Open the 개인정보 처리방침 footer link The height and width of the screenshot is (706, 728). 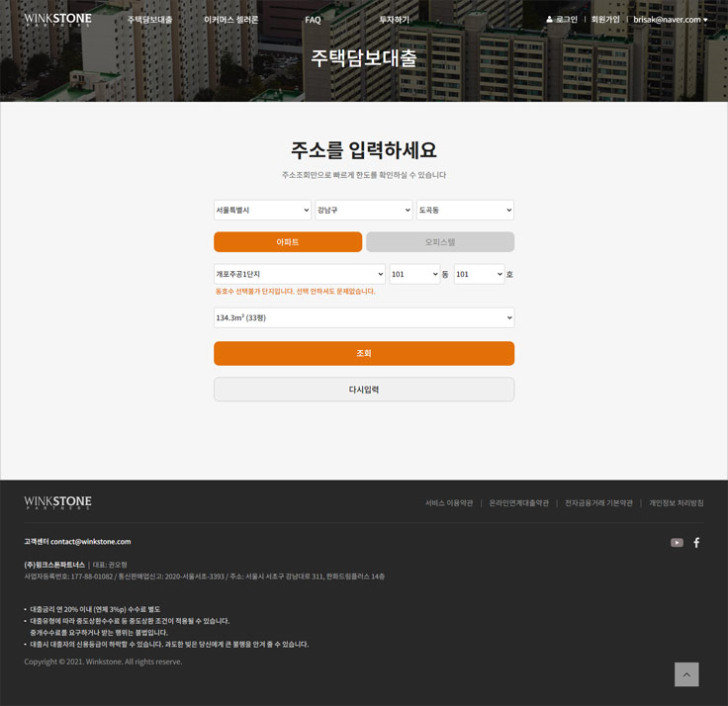677,502
